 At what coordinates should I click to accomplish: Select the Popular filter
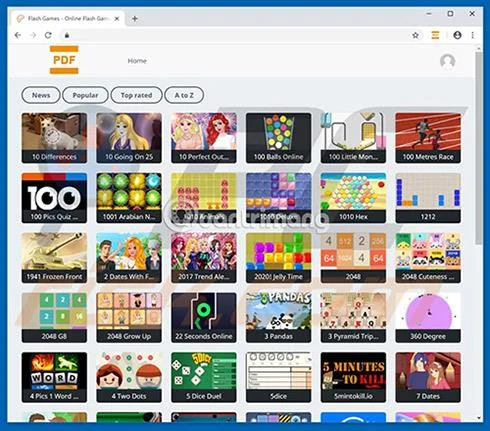(85, 95)
